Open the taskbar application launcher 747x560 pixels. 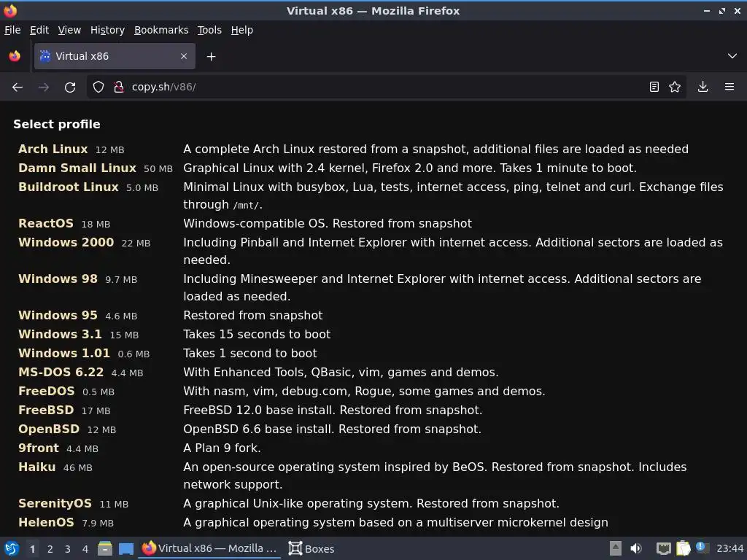tap(12, 548)
